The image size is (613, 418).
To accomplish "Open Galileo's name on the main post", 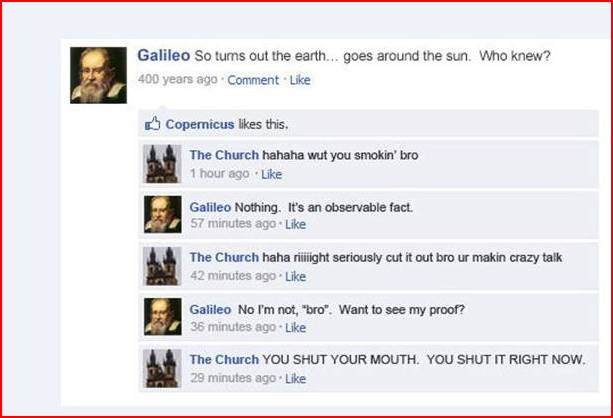I will click(x=163, y=56).
